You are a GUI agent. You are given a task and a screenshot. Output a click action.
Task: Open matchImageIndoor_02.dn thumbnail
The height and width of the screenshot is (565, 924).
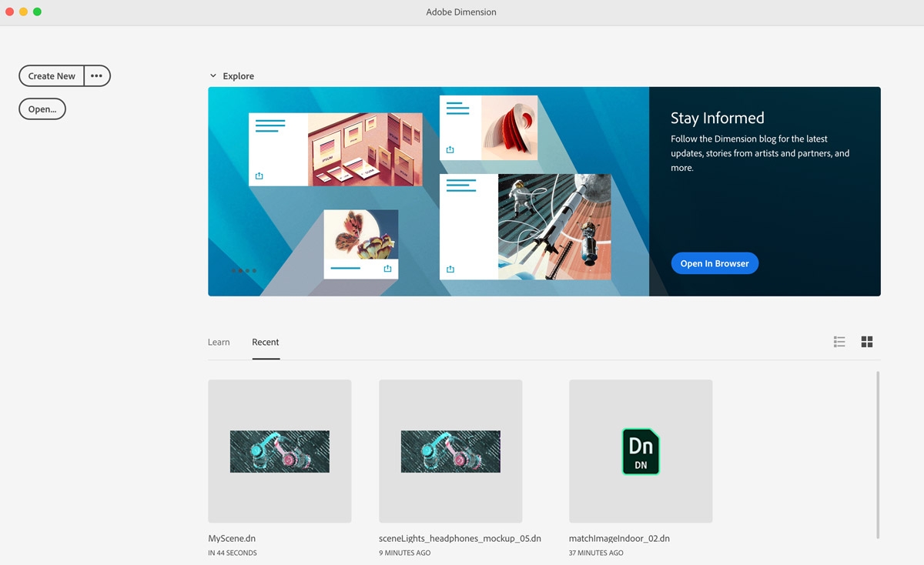(x=641, y=451)
